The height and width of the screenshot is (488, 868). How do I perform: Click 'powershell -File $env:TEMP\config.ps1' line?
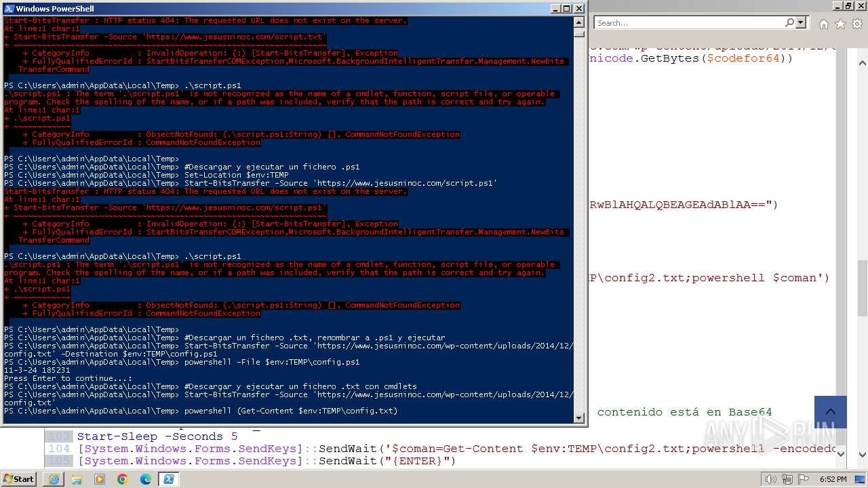tap(272, 362)
